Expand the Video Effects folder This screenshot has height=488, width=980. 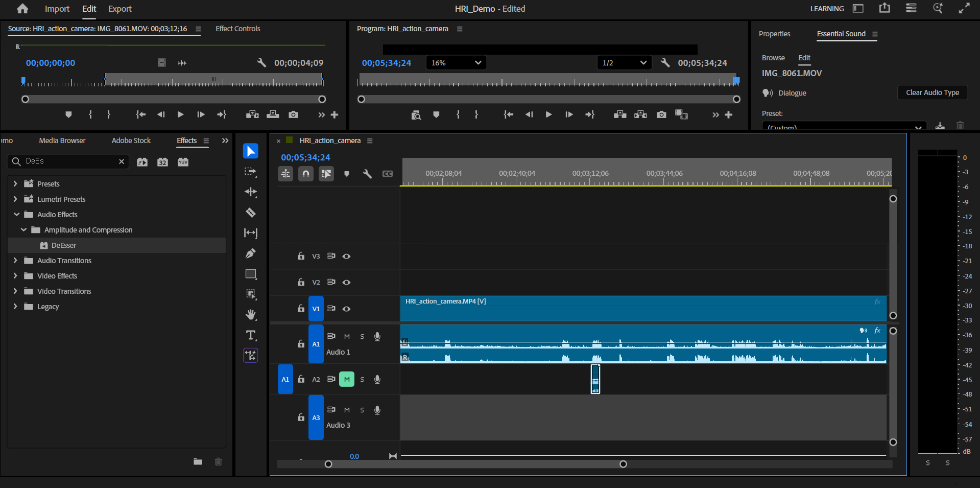15,276
